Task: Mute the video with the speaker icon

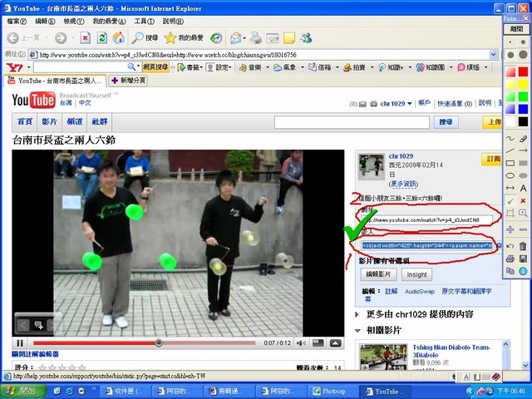Action: point(301,343)
